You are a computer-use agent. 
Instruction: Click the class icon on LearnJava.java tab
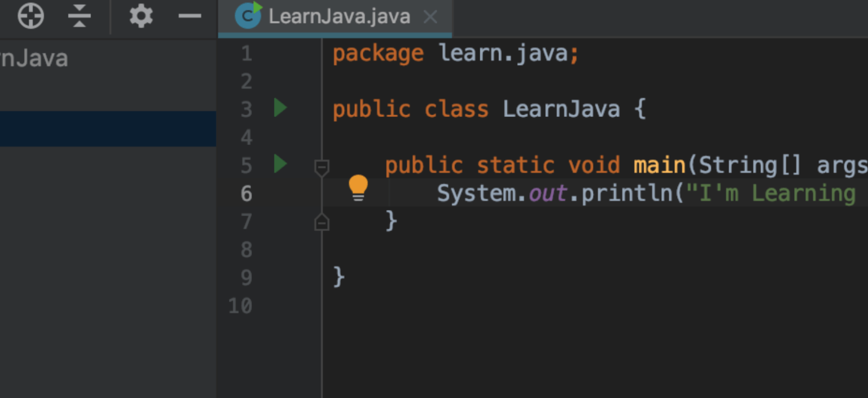(249, 16)
